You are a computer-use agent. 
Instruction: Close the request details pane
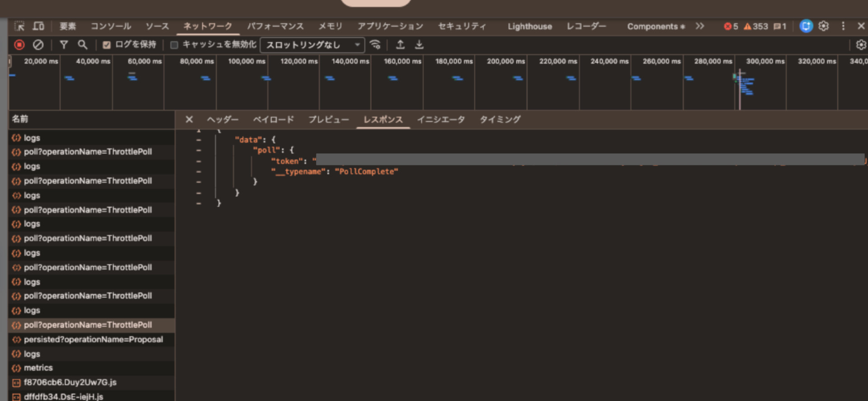[x=189, y=119]
